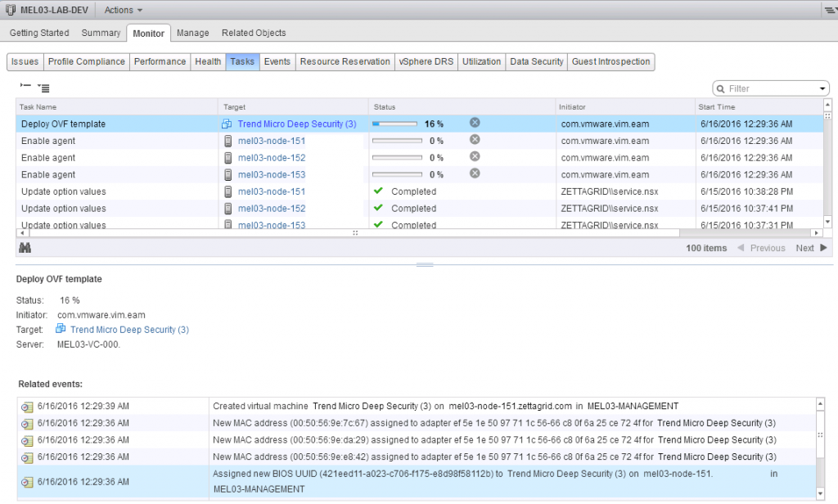This screenshot has height=504, width=838.
Task: Click the 0% progress bar for mel03-node-152
Action: coord(397,158)
